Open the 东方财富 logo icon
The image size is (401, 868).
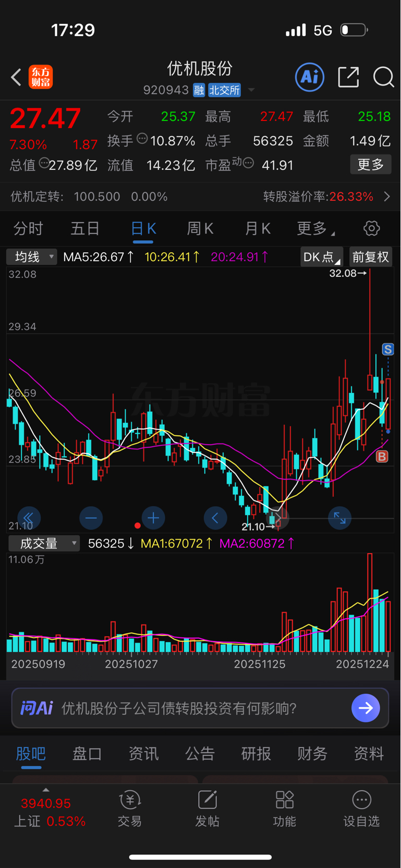[x=41, y=77]
